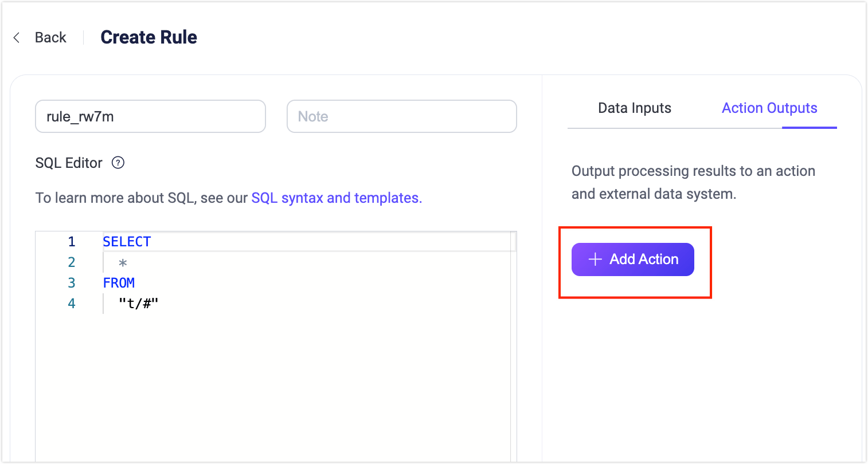Click the "t/#" topic string in editor

coord(138,304)
